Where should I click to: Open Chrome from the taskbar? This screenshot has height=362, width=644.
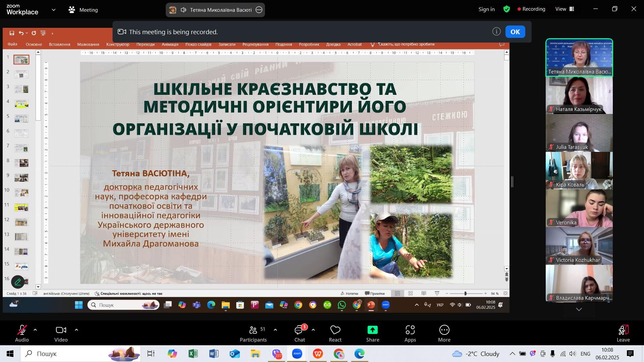point(339,354)
